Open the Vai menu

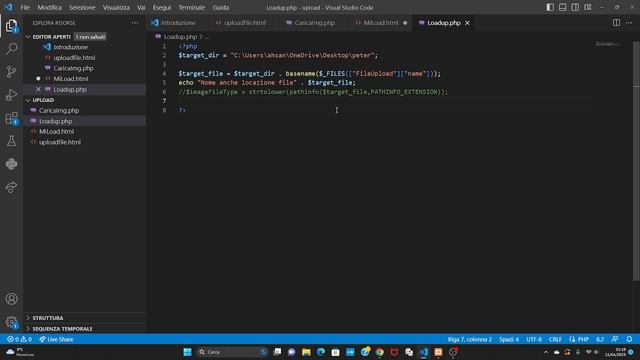141,7
